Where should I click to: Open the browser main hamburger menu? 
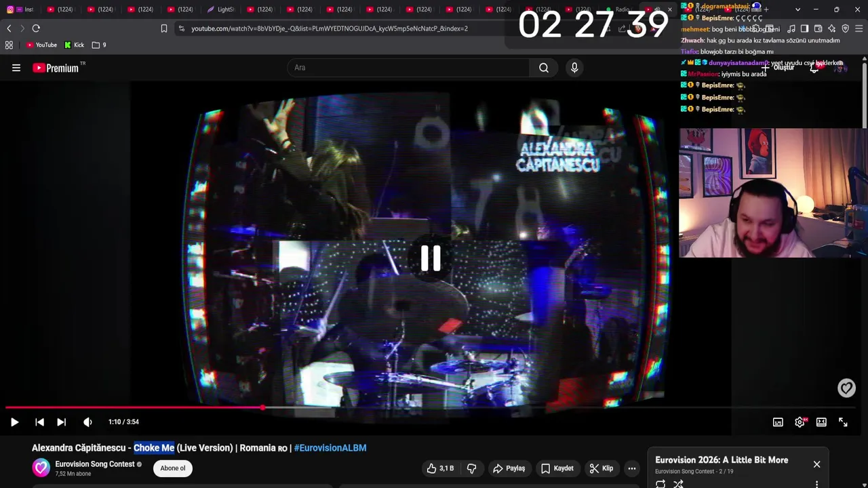click(859, 28)
